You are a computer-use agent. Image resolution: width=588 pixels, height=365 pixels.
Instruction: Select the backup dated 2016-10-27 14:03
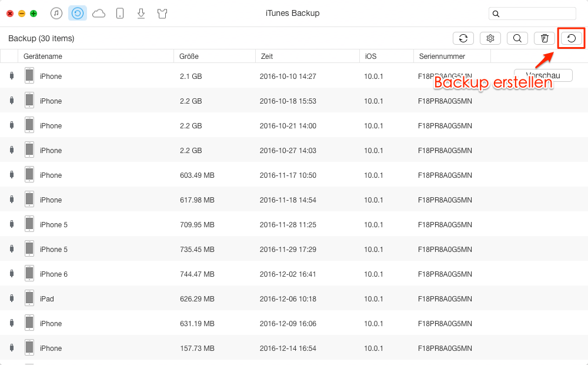294,150
